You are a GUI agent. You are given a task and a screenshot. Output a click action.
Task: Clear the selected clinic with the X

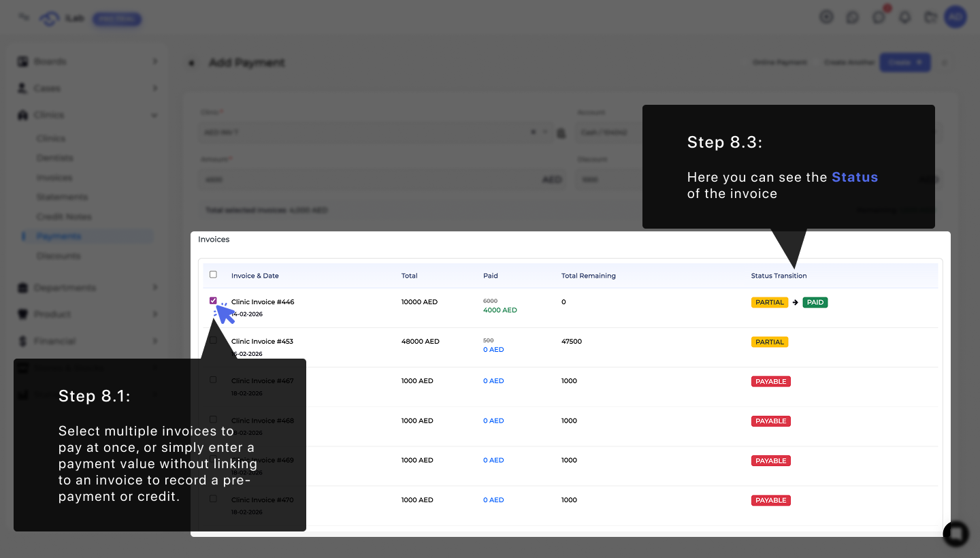(x=534, y=133)
